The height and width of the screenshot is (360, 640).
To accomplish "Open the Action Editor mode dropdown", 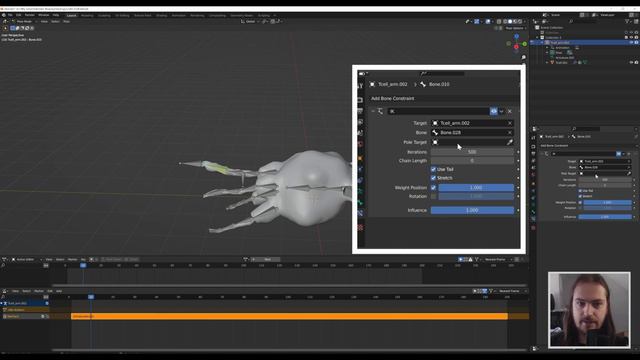I will click(x=27, y=259).
